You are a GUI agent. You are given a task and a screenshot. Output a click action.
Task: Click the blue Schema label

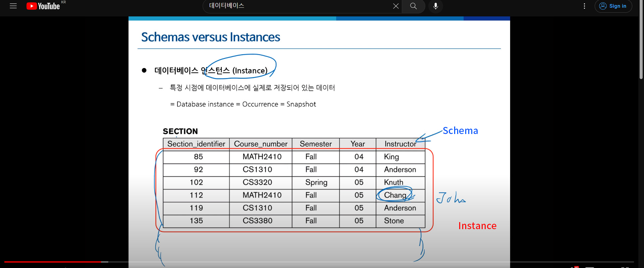460,131
